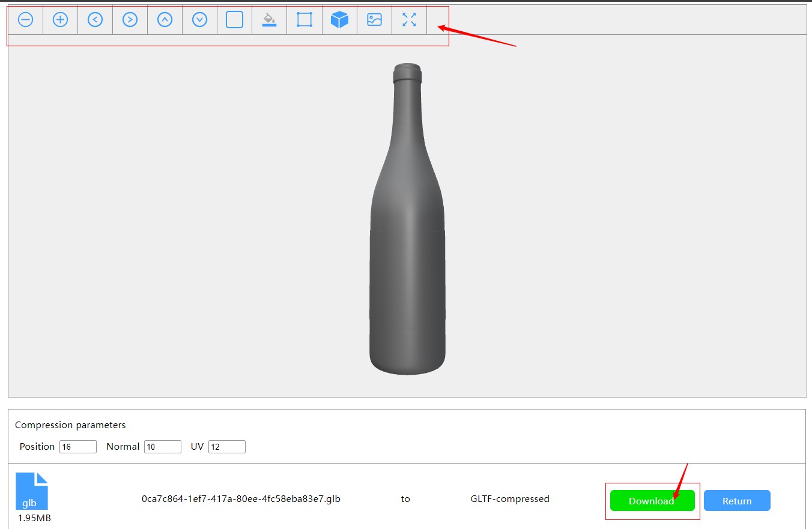Screen dimensions: 812x529
Task: Click the Position value input field
Action: tap(78, 447)
